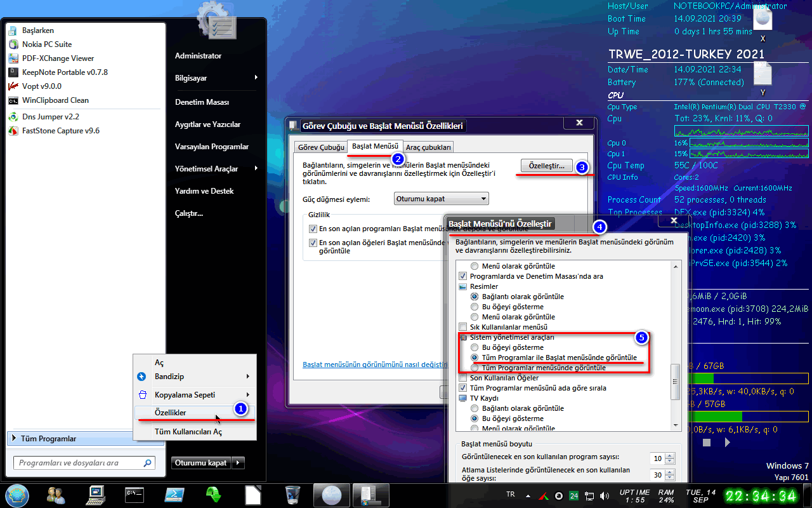Click the Start orb button
Image resolution: width=812 pixels, height=508 pixels.
16,495
